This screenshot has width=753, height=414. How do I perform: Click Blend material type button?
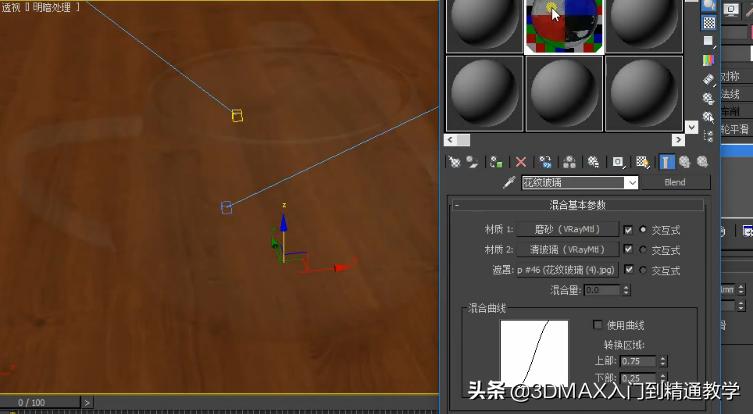coord(675,183)
